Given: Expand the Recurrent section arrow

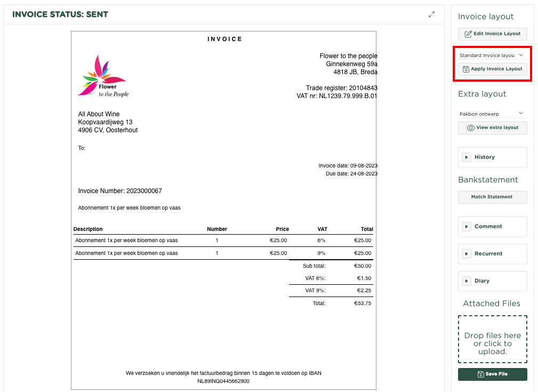Looking at the screenshot, I should tap(467, 254).
